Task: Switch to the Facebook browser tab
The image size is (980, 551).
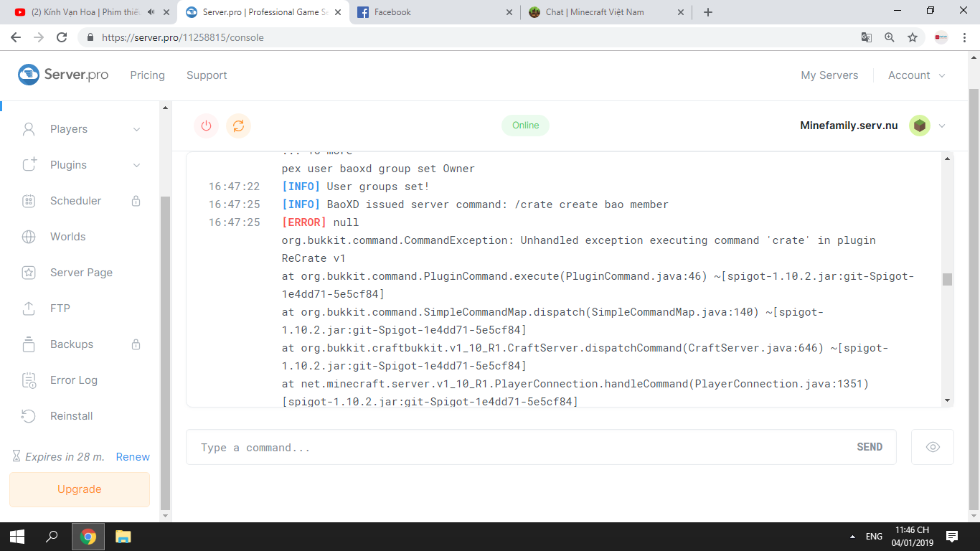Action: pos(434,12)
